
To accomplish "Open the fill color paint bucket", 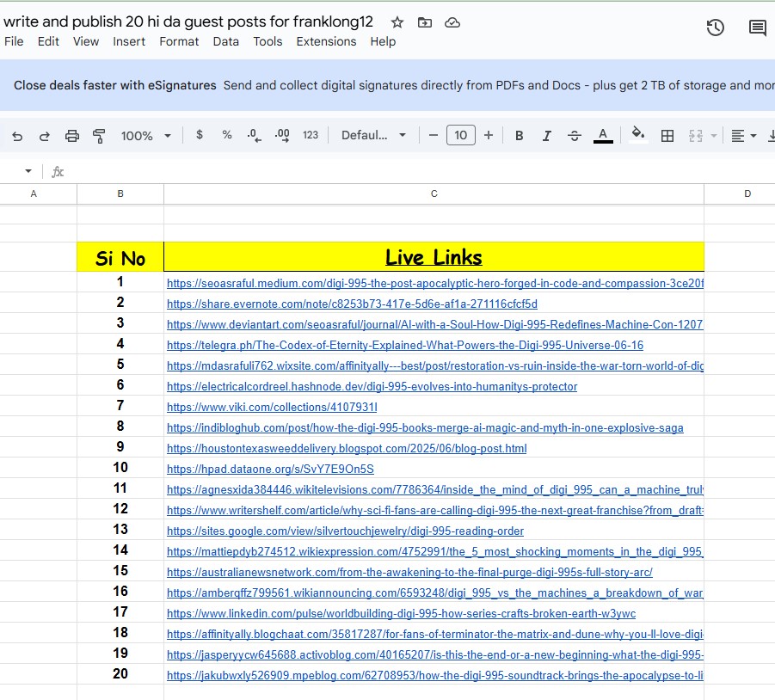I will pyautogui.click(x=637, y=135).
